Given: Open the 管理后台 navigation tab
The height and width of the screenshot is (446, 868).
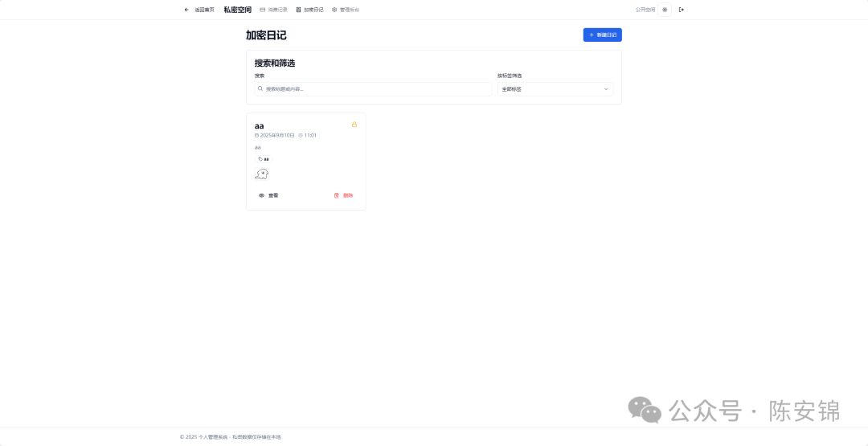Looking at the screenshot, I should pos(346,10).
